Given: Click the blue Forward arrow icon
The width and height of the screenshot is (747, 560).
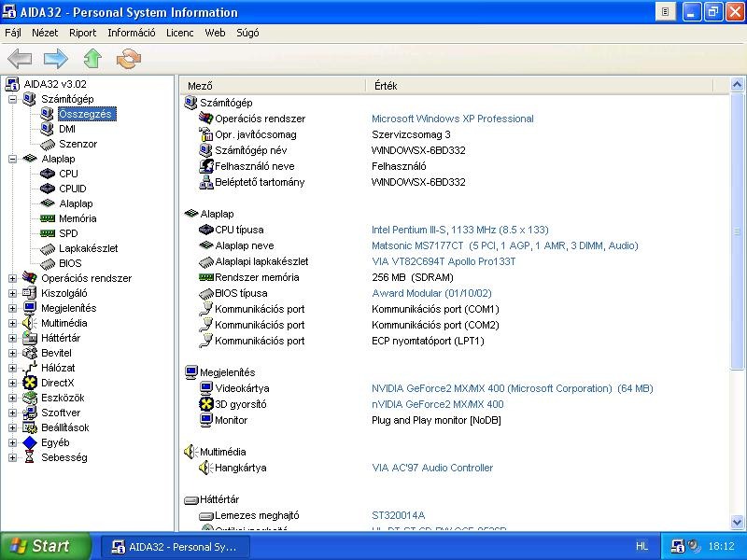Looking at the screenshot, I should click(x=56, y=59).
